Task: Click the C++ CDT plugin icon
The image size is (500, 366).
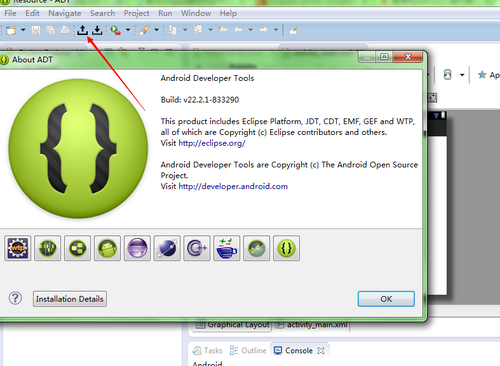Action: [197, 248]
